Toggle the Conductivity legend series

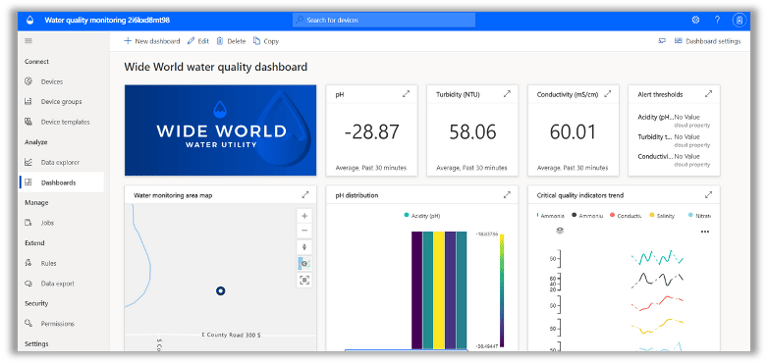(x=625, y=216)
